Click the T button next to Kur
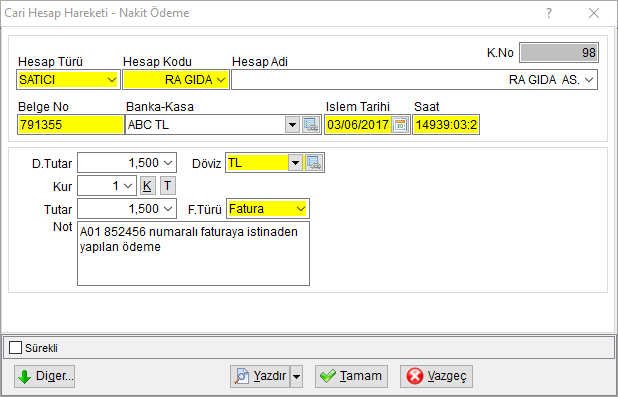The image size is (618, 397). (168, 186)
